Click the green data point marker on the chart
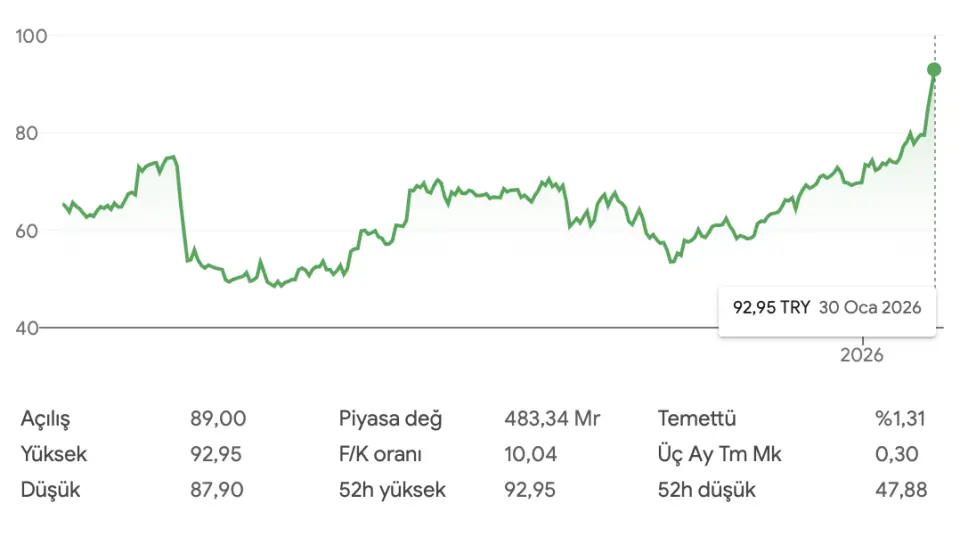This screenshot has width=960, height=536. [934, 70]
